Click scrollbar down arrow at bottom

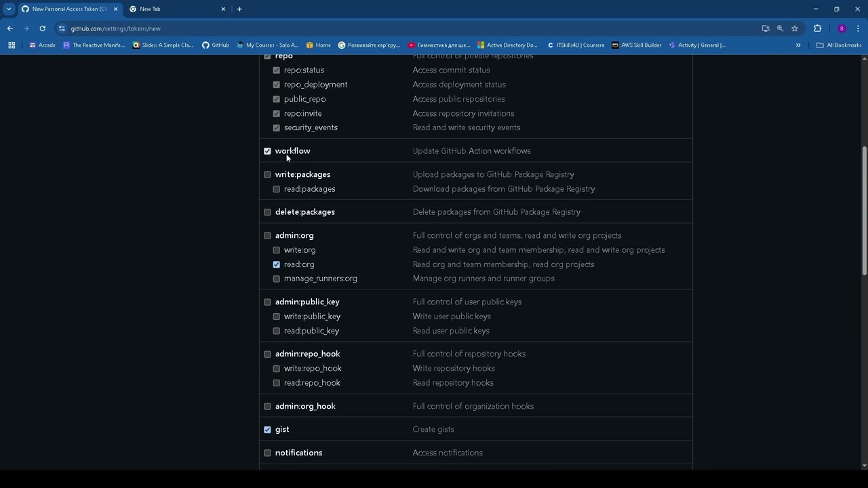[864, 466]
